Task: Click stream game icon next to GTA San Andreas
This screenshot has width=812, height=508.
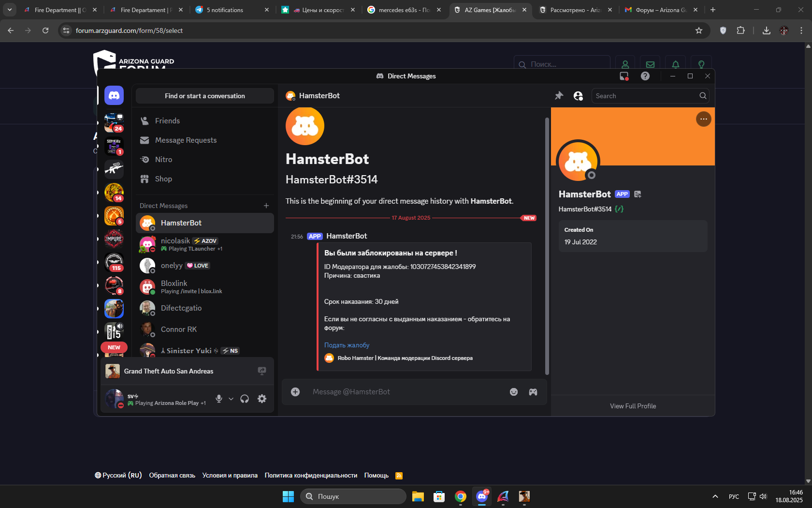Action: pyautogui.click(x=262, y=371)
